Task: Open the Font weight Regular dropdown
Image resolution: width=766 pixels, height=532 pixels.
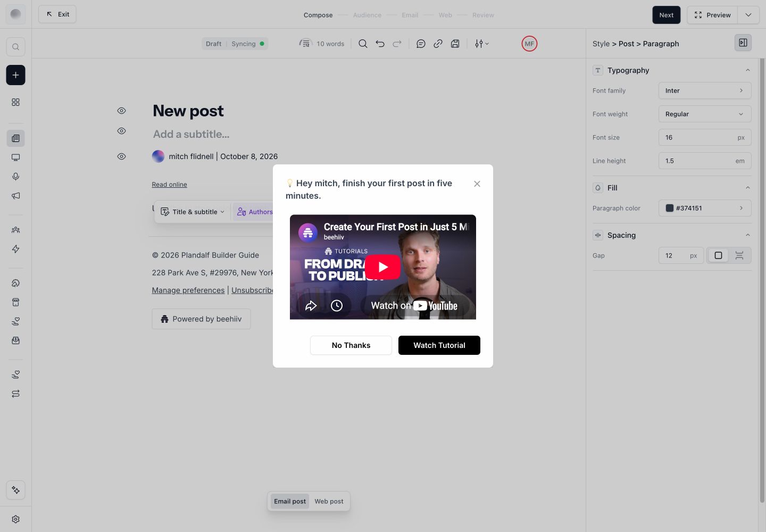Action: click(x=705, y=114)
